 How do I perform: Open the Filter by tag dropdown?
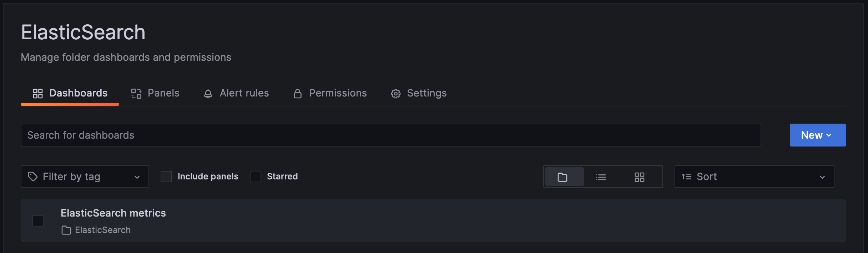137,176
